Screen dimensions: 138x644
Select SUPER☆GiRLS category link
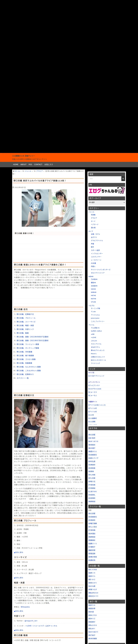coord(96,331)
